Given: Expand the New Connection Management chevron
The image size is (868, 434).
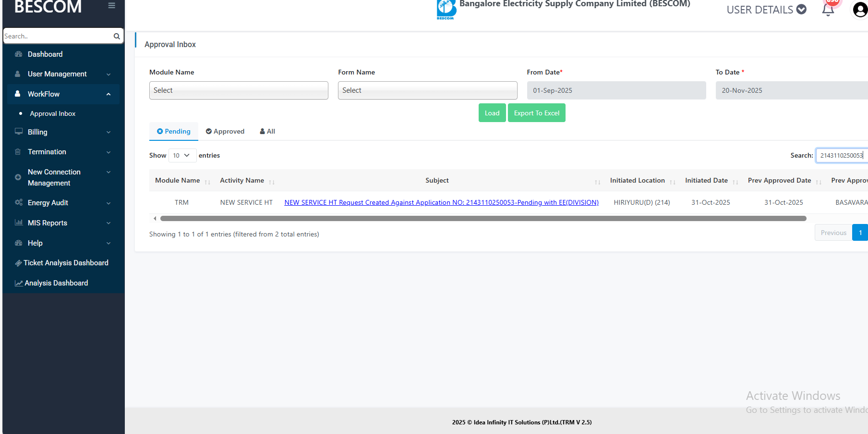Looking at the screenshot, I should tap(108, 172).
